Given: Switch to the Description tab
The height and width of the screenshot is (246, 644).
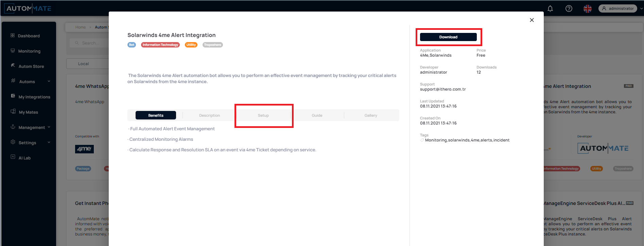Looking at the screenshot, I should point(209,115).
